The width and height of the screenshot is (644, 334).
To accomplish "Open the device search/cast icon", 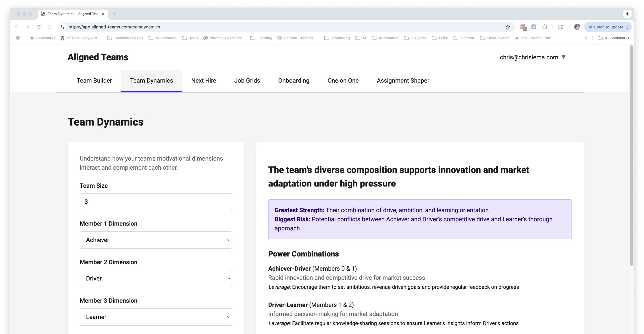I will tap(561, 27).
